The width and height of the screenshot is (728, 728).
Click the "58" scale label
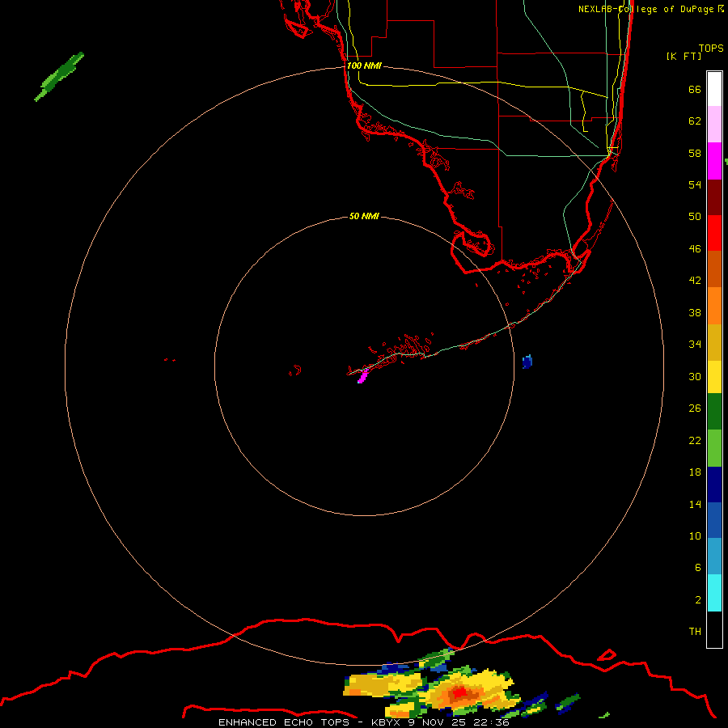coord(695,153)
